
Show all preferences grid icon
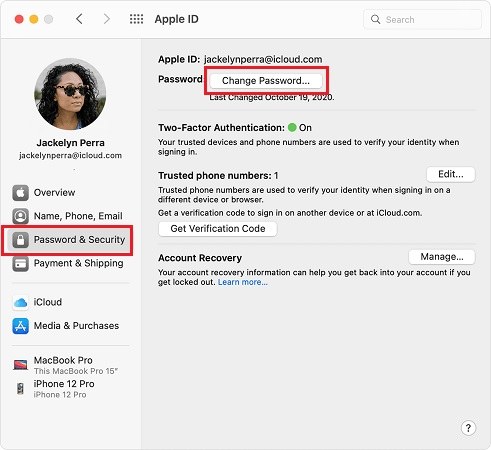(136, 19)
